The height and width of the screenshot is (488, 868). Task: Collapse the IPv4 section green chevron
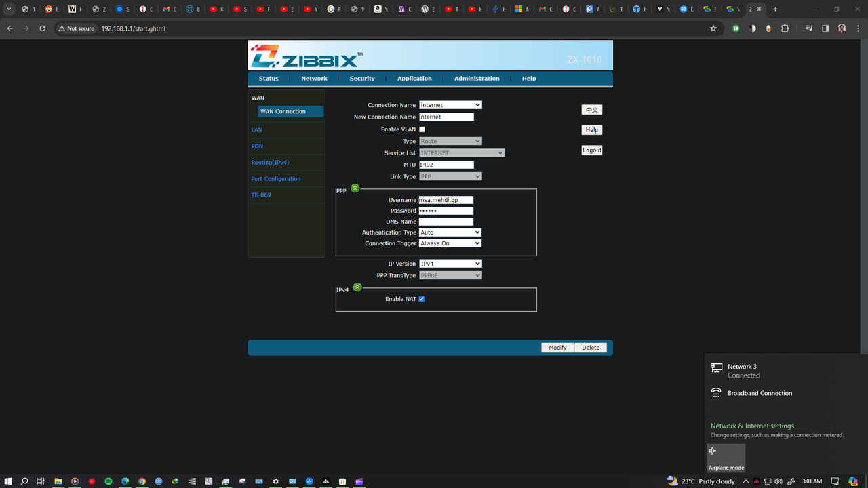coord(357,287)
